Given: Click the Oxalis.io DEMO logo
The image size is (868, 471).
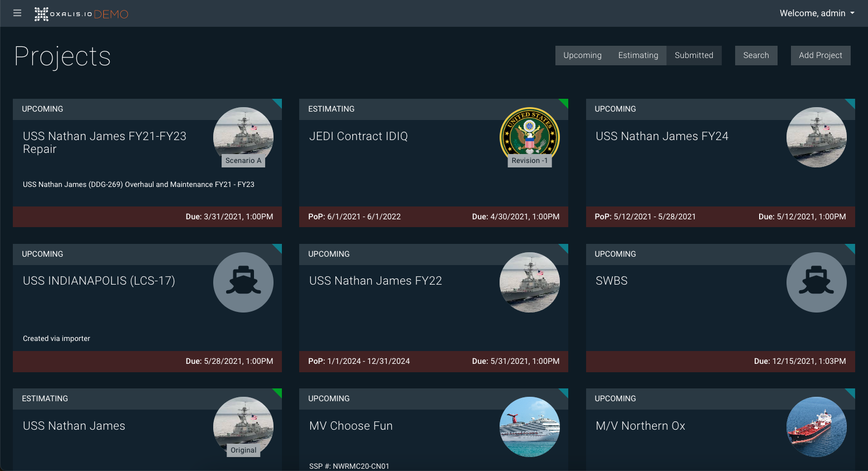Looking at the screenshot, I should click(81, 14).
